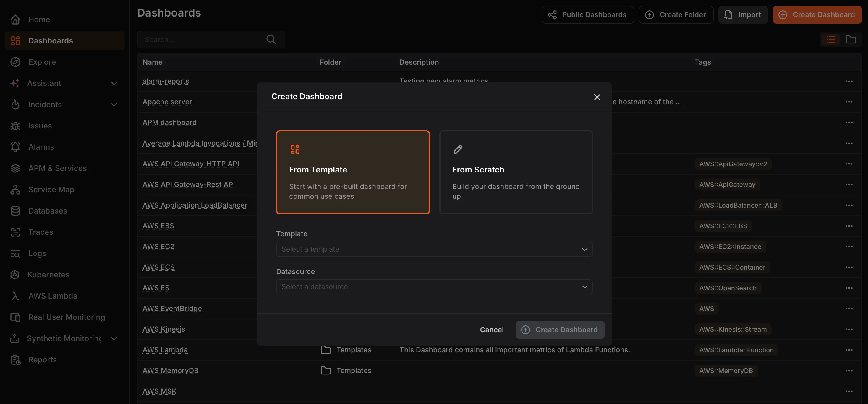Open the Apache server dashboard link
Image resolution: width=868 pixels, height=404 pixels.
pyautogui.click(x=167, y=102)
